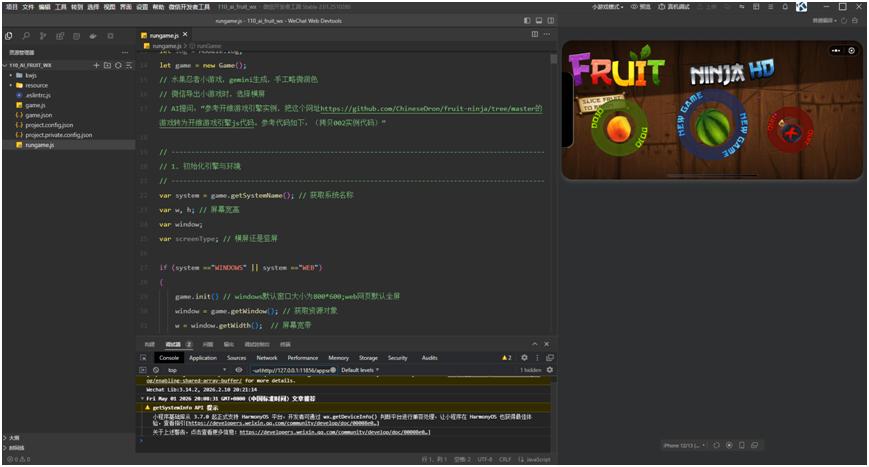Collapse all folders in explorer
Viewport: 869px width, 467px height.
(129, 65)
